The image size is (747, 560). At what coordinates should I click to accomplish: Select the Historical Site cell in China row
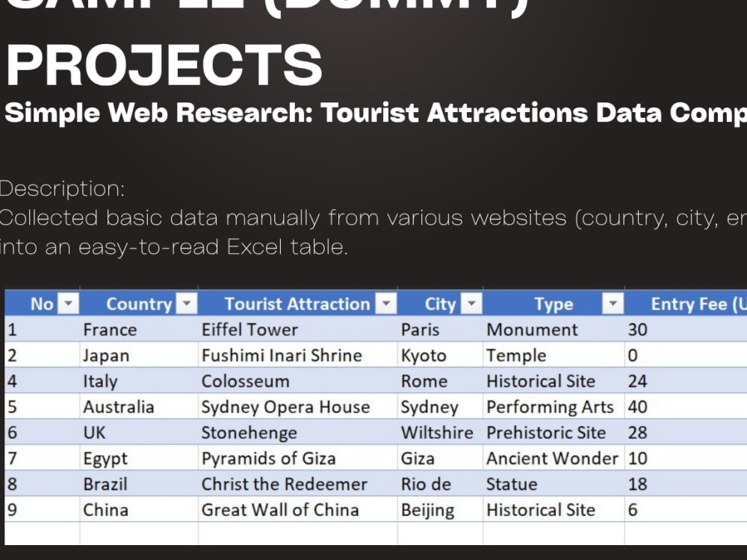pyautogui.click(x=554, y=509)
